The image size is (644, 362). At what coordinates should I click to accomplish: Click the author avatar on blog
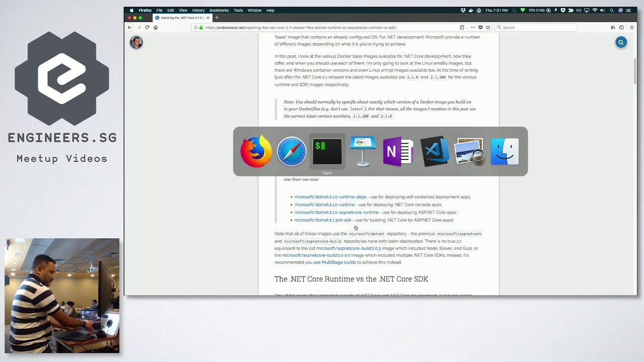tap(136, 43)
